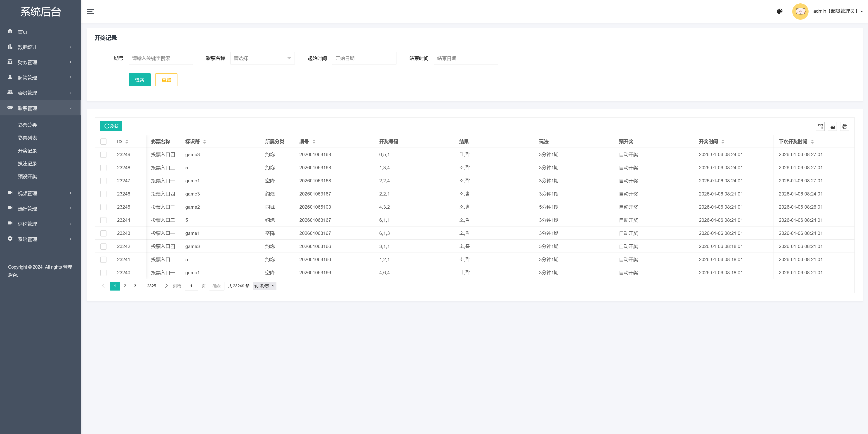Go to page 2
Image resolution: width=868 pixels, height=434 pixels.
(x=125, y=286)
